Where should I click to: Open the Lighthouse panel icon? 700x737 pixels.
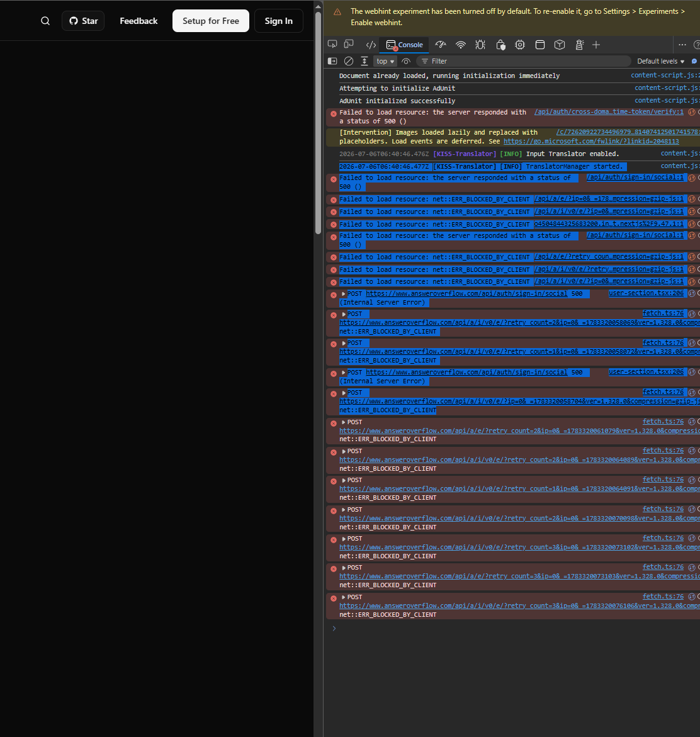(x=580, y=45)
